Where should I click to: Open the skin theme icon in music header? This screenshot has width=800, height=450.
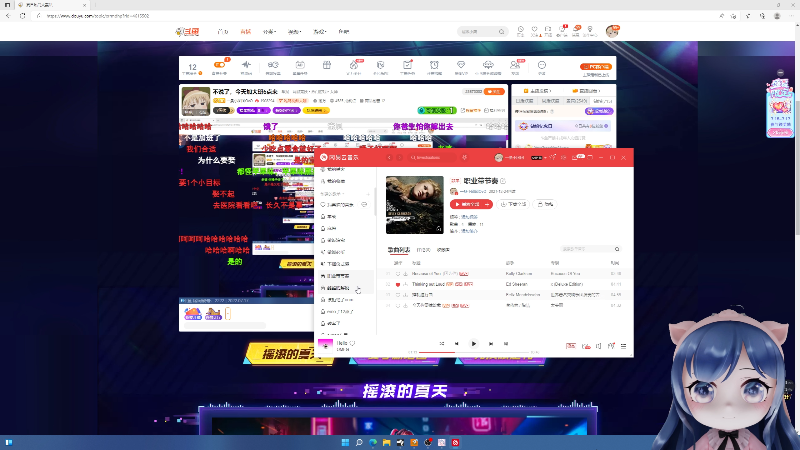[x=553, y=158]
